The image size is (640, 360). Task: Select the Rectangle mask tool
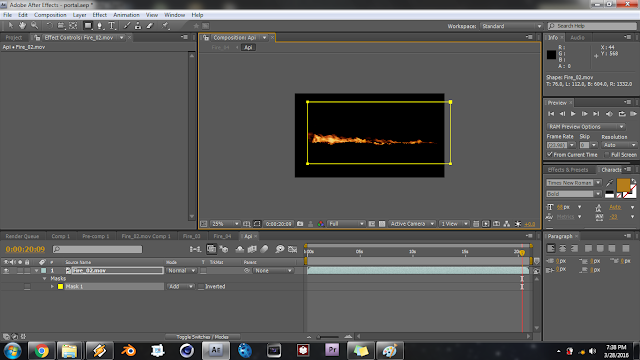(88, 26)
